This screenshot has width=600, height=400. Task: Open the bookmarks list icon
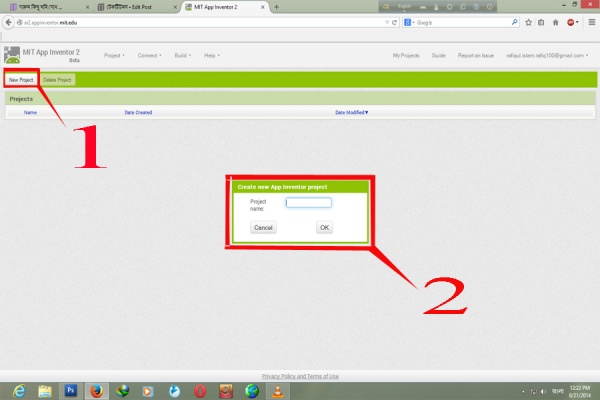(541, 23)
